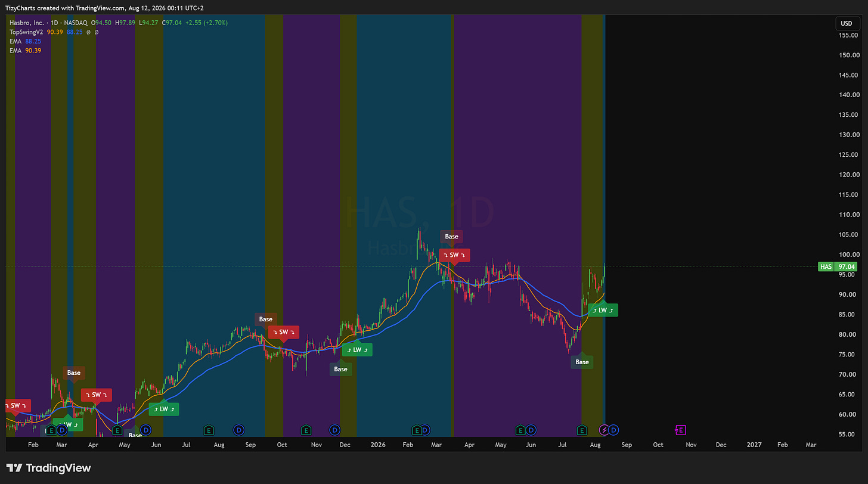Click the TradingView logo at the bottom

[x=48, y=468]
